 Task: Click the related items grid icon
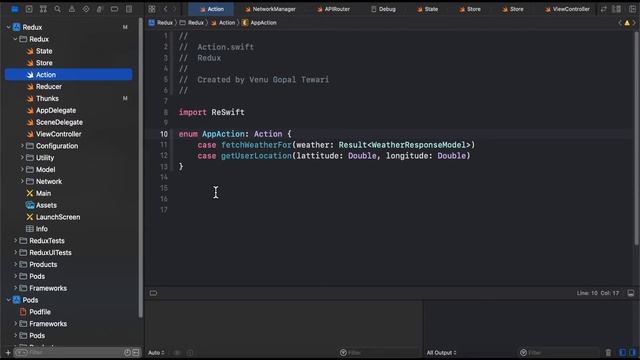152,9
